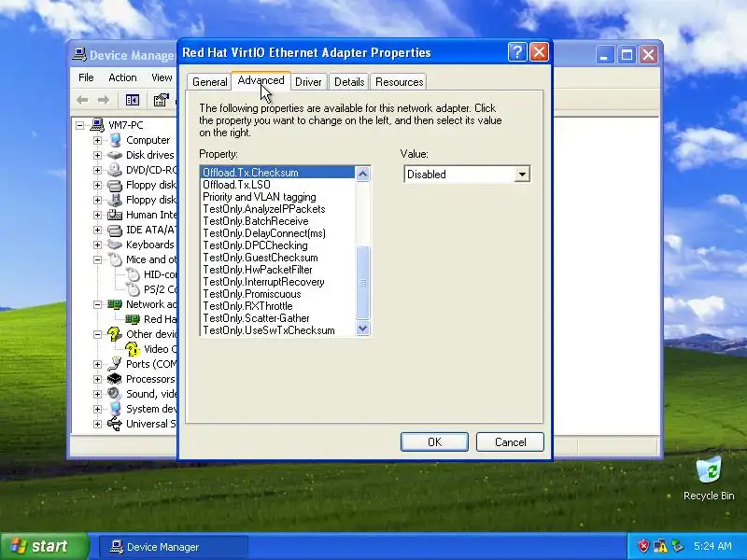Open the View menu in Device Manager

[162, 77]
